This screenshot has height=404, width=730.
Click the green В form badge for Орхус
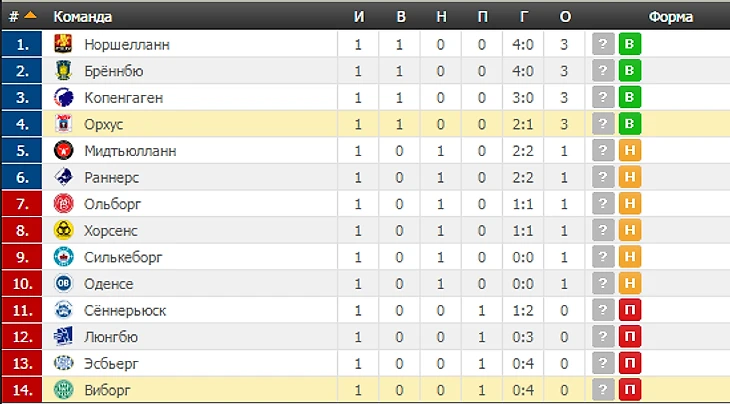click(x=630, y=124)
